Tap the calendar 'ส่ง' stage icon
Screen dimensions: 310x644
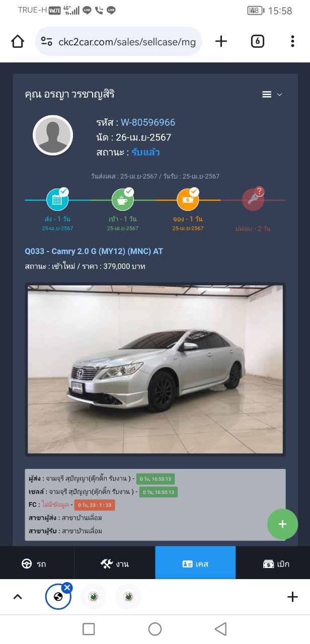(x=57, y=199)
